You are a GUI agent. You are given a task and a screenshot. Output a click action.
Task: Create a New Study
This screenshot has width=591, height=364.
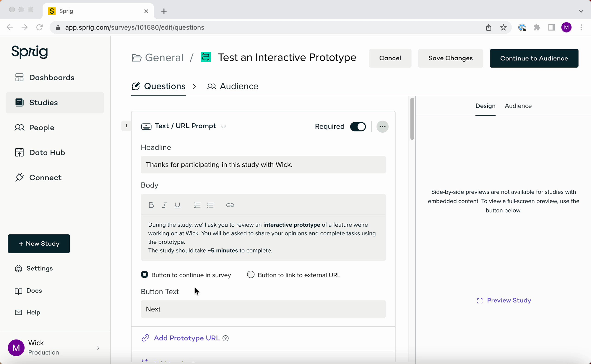click(39, 244)
